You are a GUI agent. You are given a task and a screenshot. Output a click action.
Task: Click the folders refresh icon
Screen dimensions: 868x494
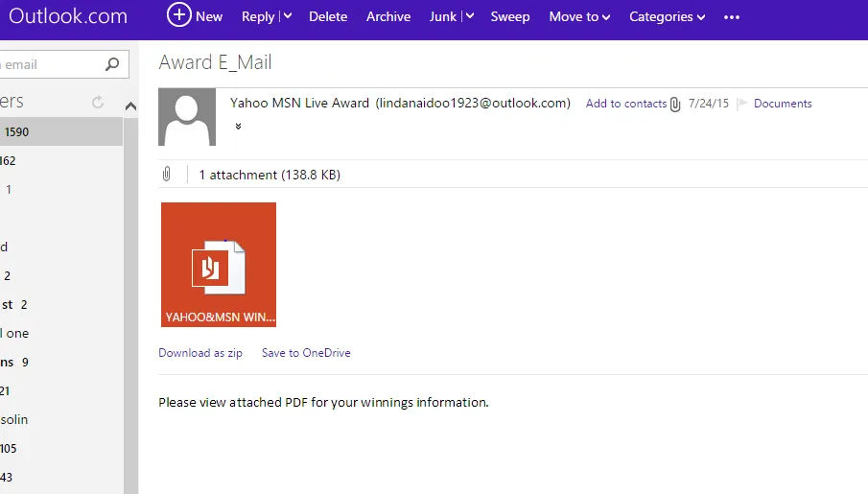point(98,102)
